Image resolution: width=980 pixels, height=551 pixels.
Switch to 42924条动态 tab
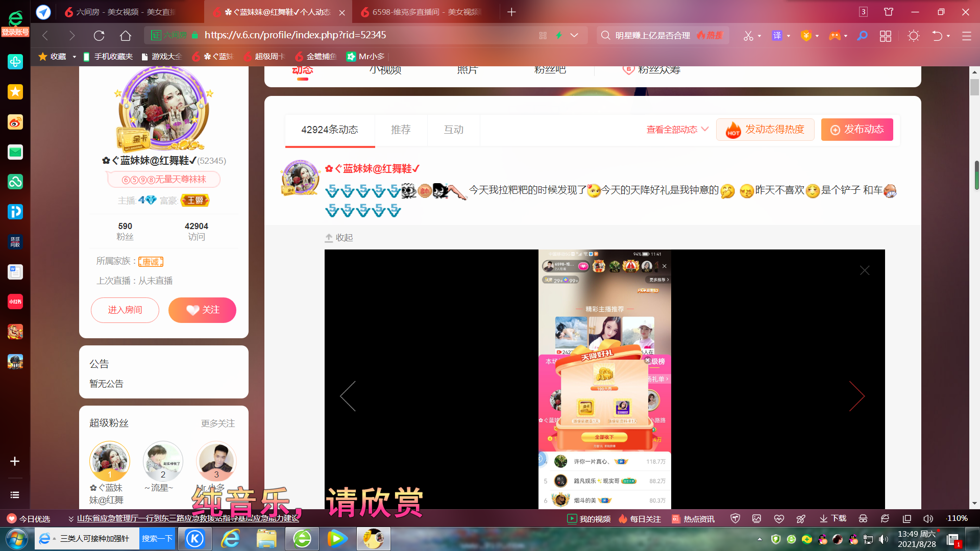pos(330,130)
